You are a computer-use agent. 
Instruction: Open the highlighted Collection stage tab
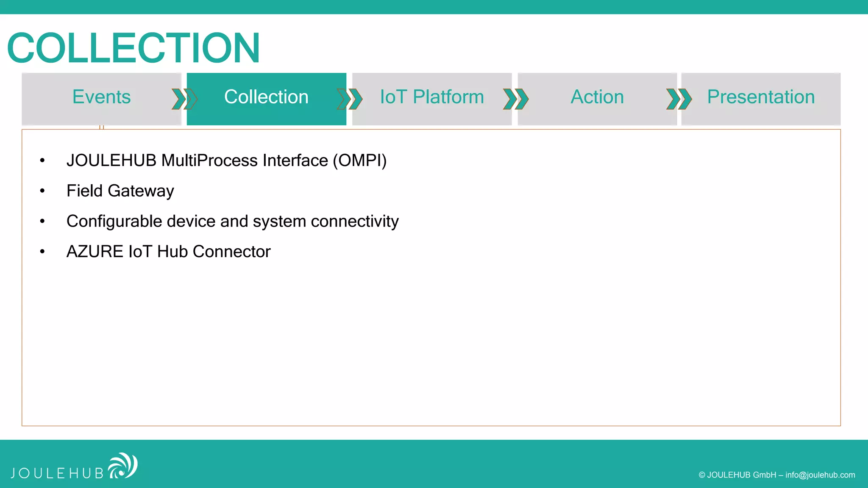266,99
